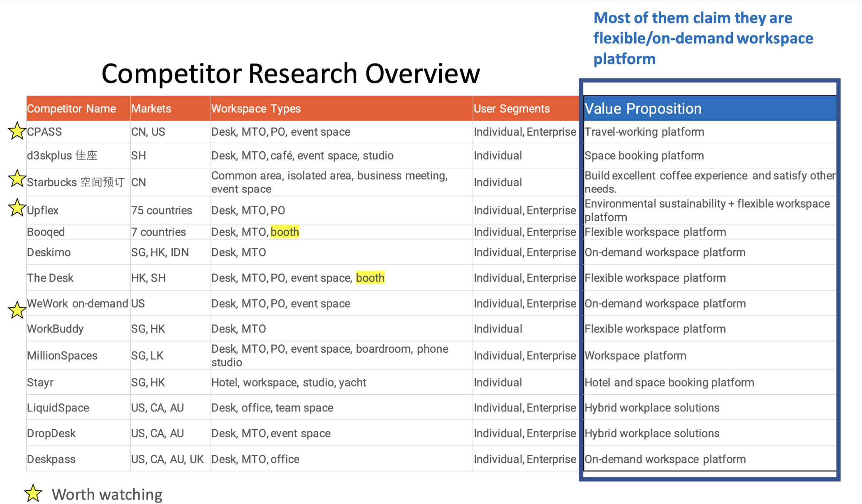This screenshot has width=862, height=504.
Task: Click the star next to Starbucks row
Action: click(17, 179)
